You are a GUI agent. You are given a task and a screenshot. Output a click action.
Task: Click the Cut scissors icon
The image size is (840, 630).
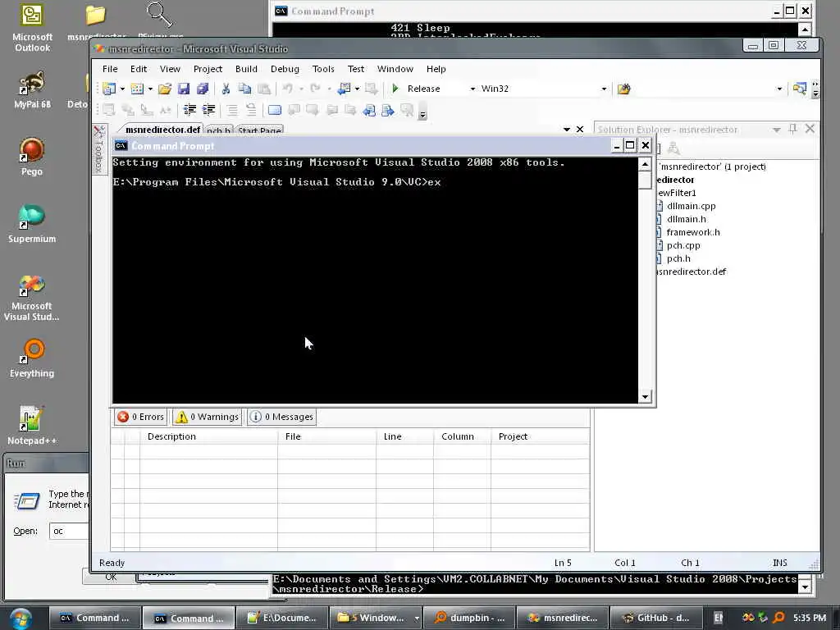click(226, 89)
